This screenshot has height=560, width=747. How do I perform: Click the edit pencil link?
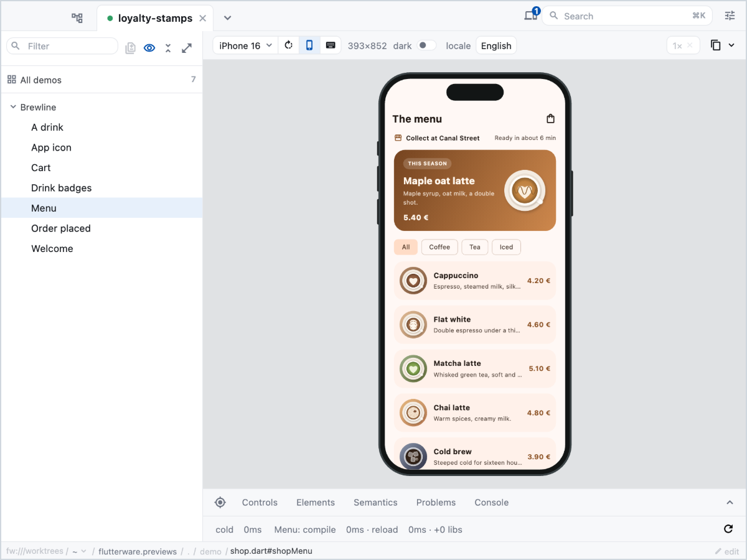coord(727,551)
